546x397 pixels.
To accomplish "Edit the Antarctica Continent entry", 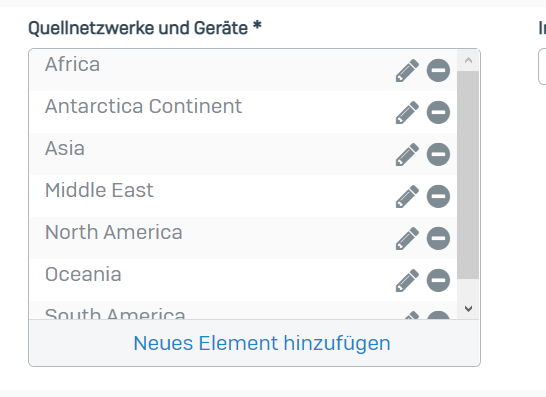I will [407, 112].
